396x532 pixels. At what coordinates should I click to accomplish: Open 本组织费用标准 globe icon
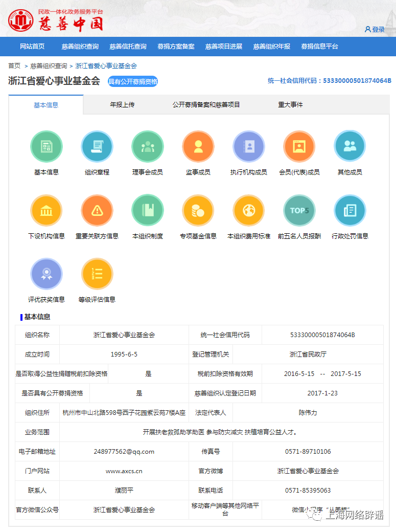[248, 210]
